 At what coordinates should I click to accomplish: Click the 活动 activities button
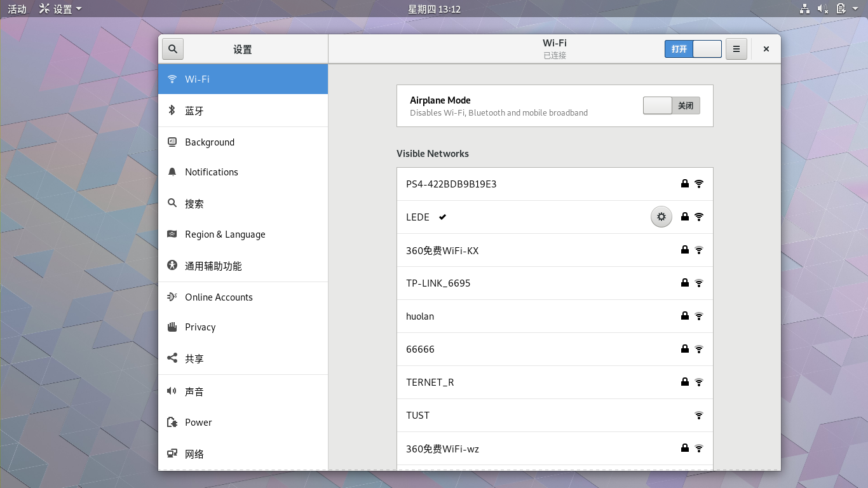(17, 9)
